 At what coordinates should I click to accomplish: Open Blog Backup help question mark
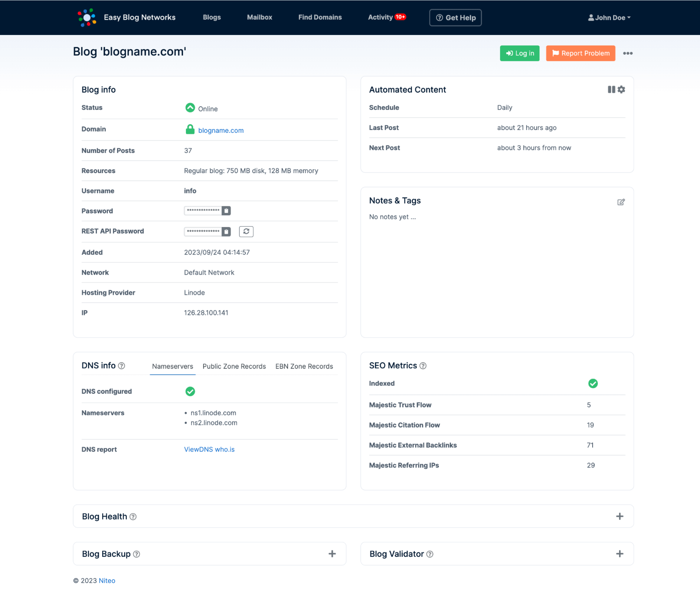pyautogui.click(x=136, y=554)
